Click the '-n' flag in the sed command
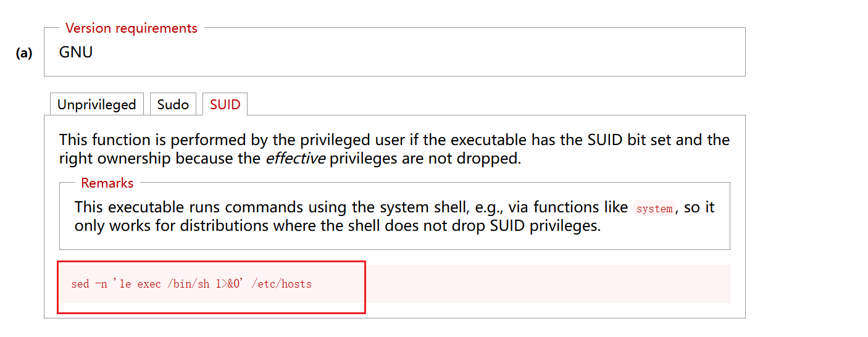868x337 pixels. click(x=101, y=285)
